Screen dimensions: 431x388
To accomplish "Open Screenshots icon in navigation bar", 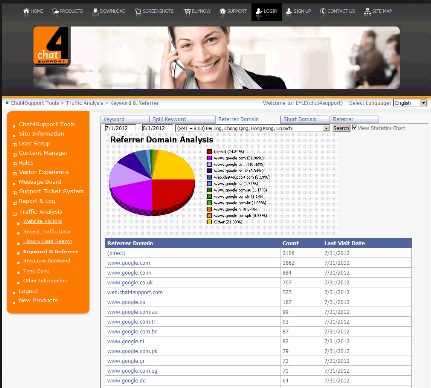I will pos(138,12).
